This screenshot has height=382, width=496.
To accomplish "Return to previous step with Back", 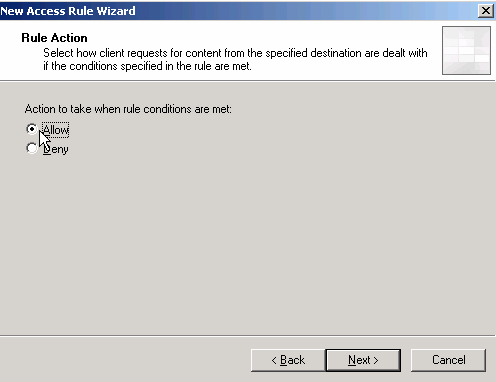I will 288,360.
